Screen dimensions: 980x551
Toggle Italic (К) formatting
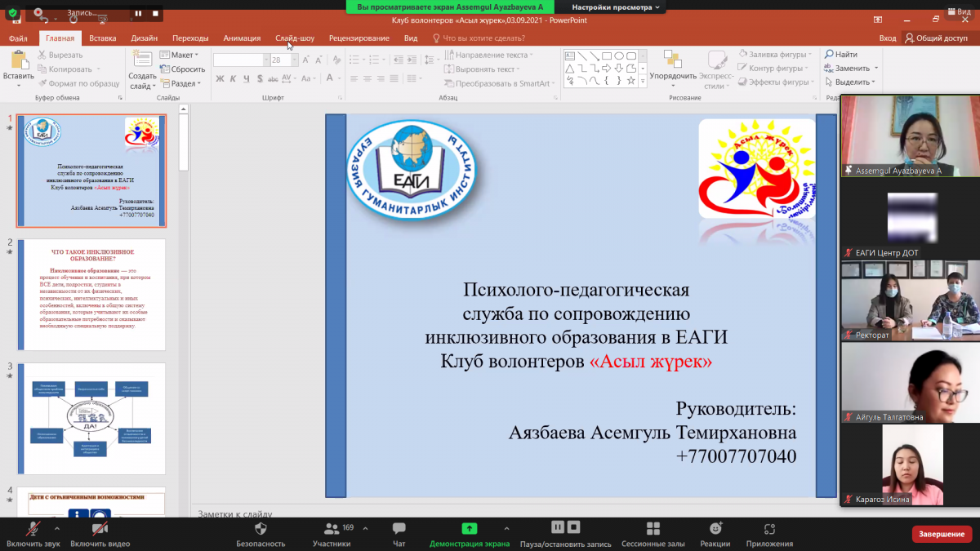(234, 78)
